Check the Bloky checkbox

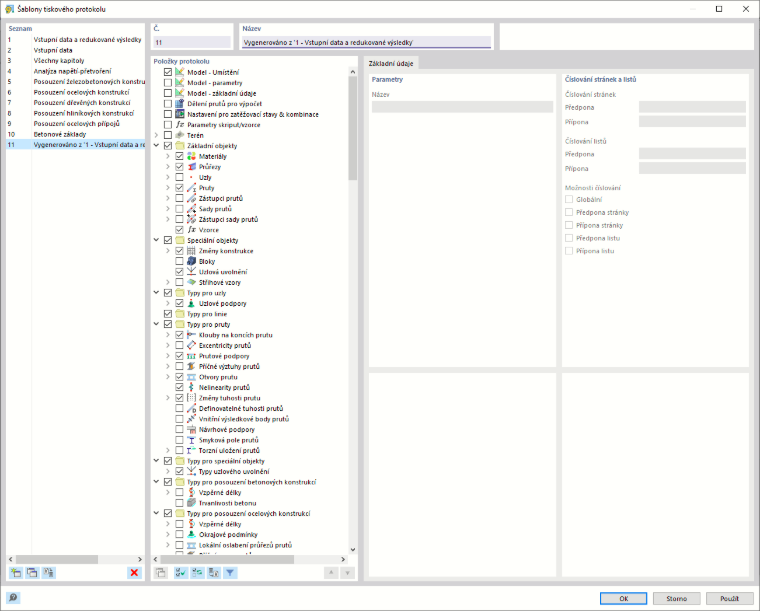[179, 261]
